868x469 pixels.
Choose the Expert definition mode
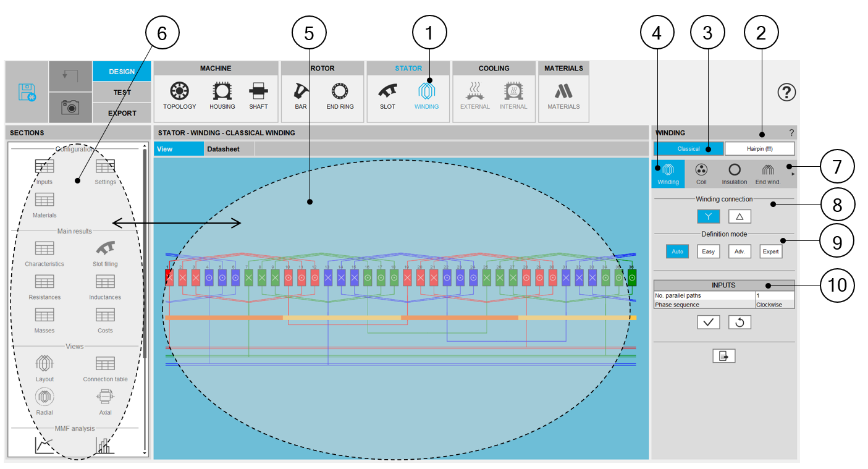(770, 251)
